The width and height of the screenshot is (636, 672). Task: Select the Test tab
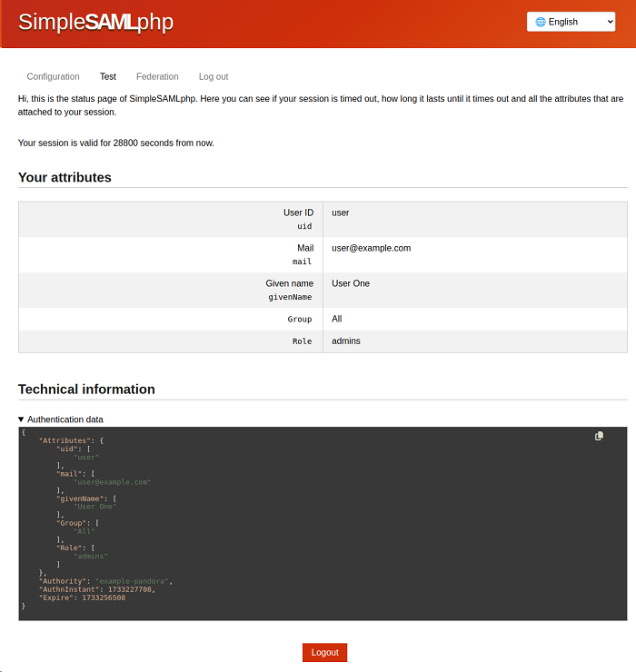point(108,76)
